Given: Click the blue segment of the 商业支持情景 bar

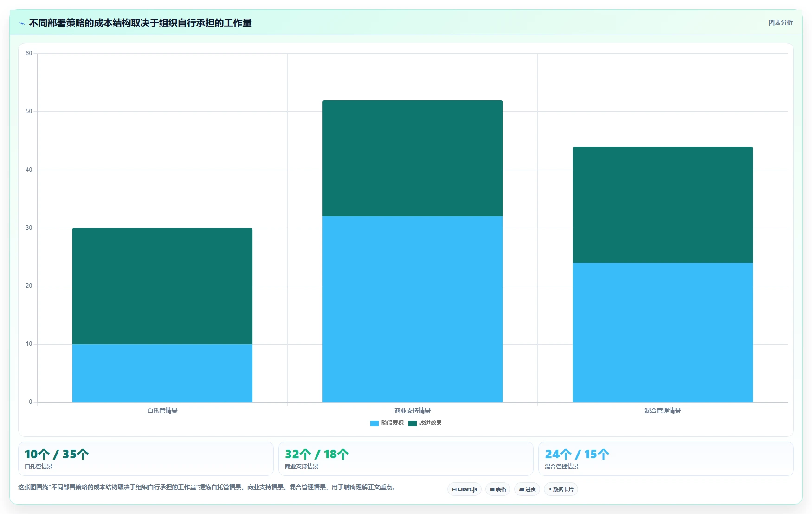Looking at the screenshot, I should coord(412,309).
